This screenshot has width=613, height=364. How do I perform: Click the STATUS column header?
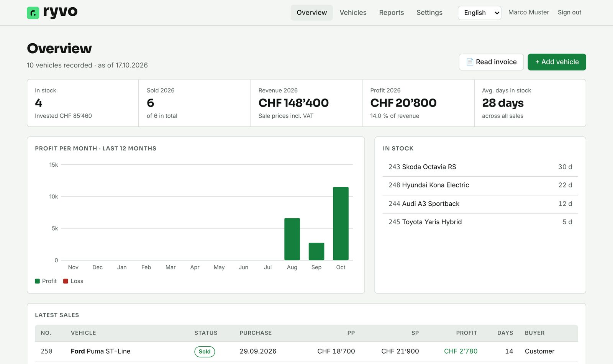(x=206, y=333)
